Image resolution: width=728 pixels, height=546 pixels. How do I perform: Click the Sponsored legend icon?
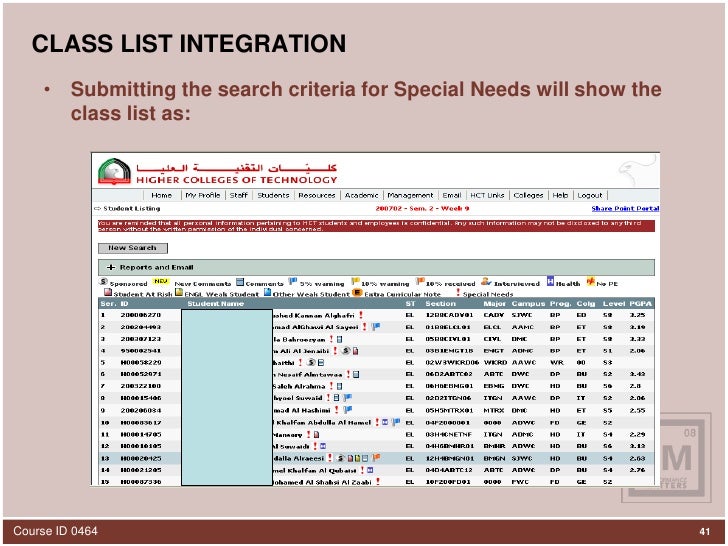pos(104,282)
